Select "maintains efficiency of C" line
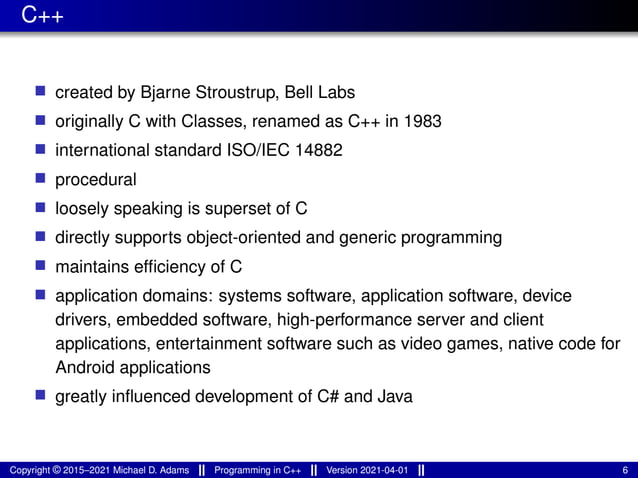638x478 pixels. tap(149, 267)
